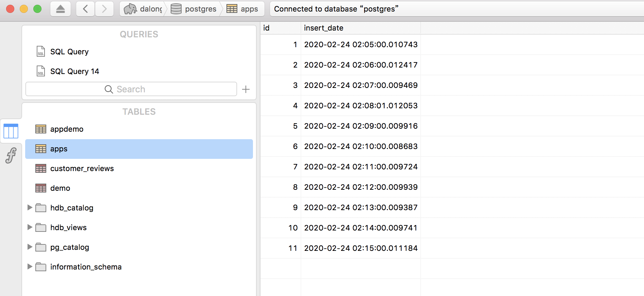Add a new query with plus button

click(246, 89)
